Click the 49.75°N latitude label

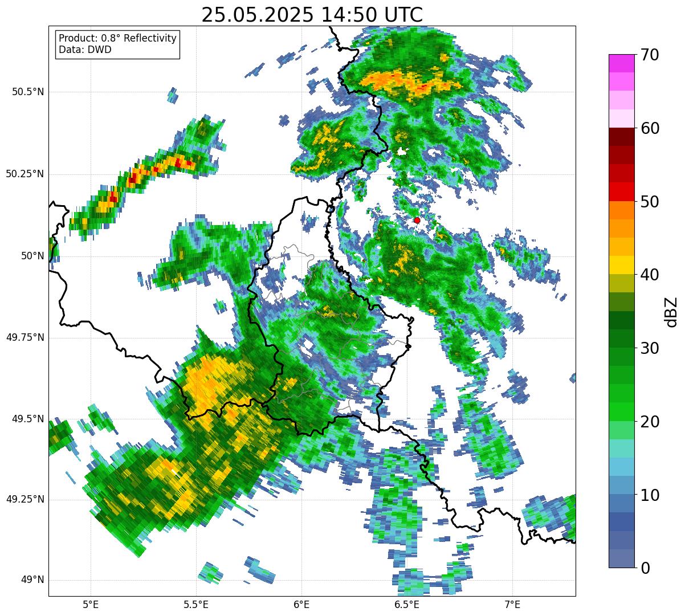pos(25,337)
